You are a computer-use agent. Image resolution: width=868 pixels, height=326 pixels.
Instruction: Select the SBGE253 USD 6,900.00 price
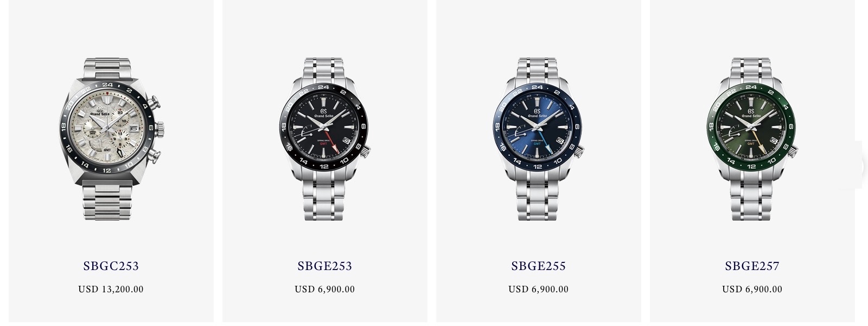(325, 289)
